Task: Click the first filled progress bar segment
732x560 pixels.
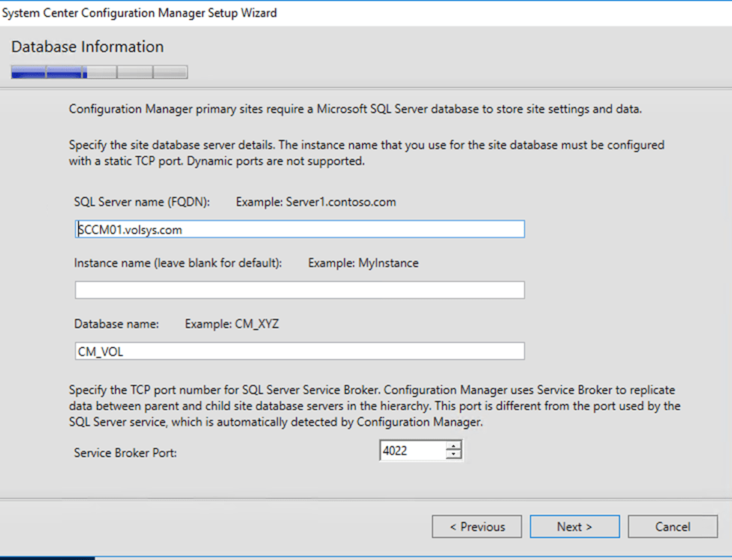Action: (28, 73)
